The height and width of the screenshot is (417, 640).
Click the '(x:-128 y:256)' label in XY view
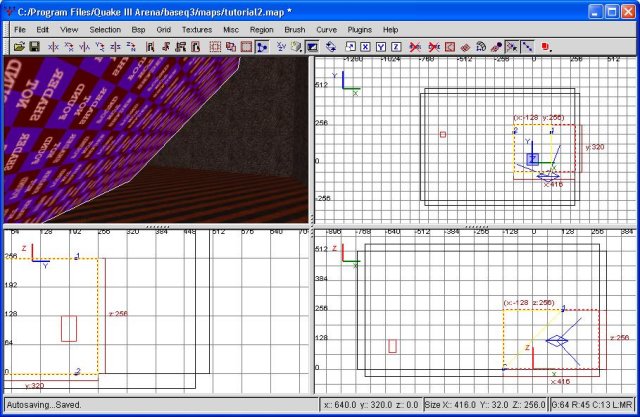[539, 118]
